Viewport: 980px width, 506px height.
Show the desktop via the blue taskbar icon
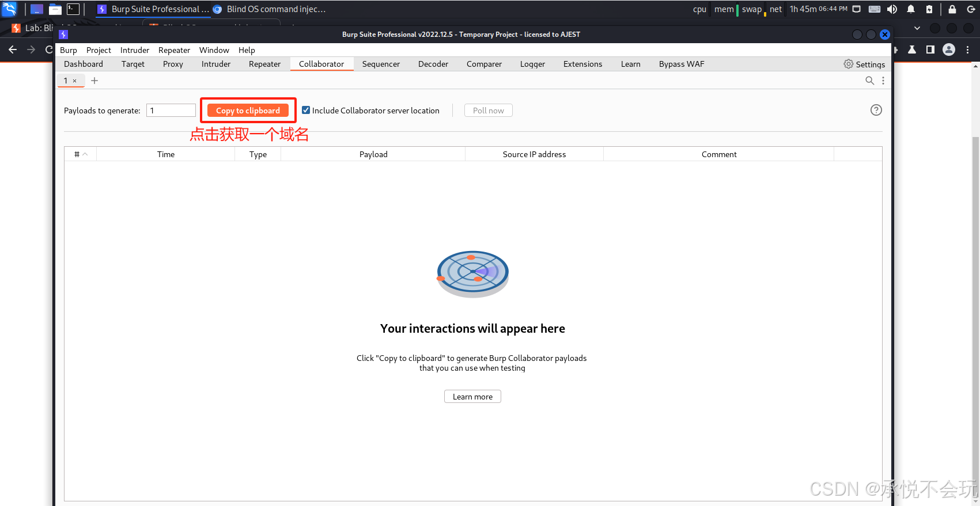(x=37, y=9)
